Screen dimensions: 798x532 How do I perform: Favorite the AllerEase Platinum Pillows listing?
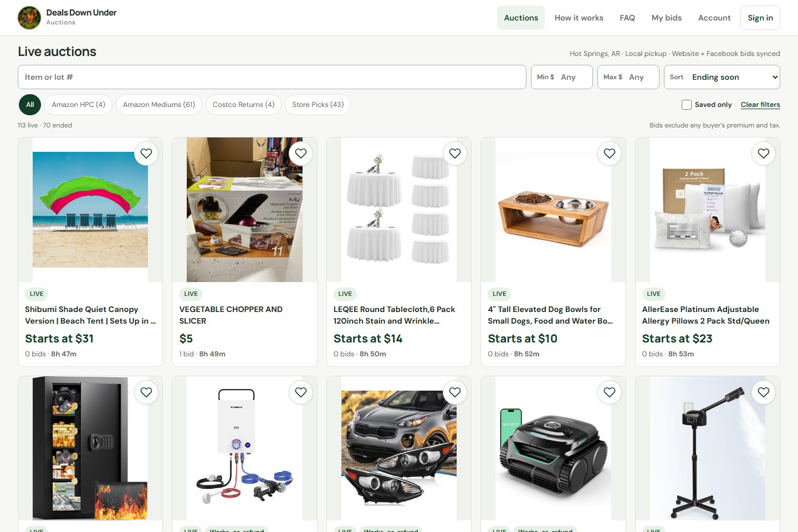[764, 154]
